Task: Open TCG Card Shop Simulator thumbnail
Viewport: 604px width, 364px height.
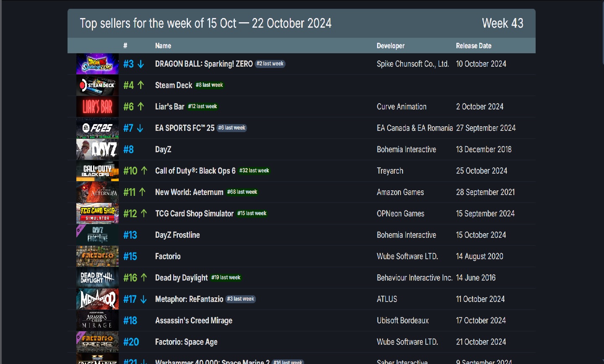Action: 97,213
